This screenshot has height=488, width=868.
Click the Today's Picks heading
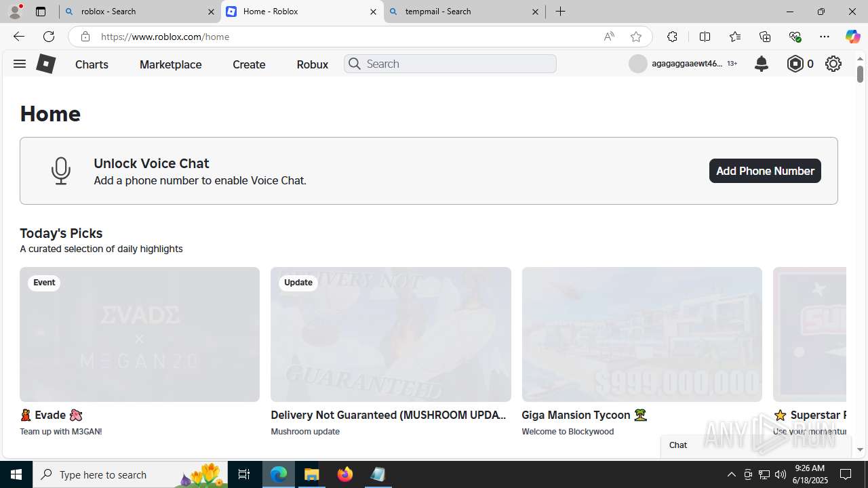[61, 233]
